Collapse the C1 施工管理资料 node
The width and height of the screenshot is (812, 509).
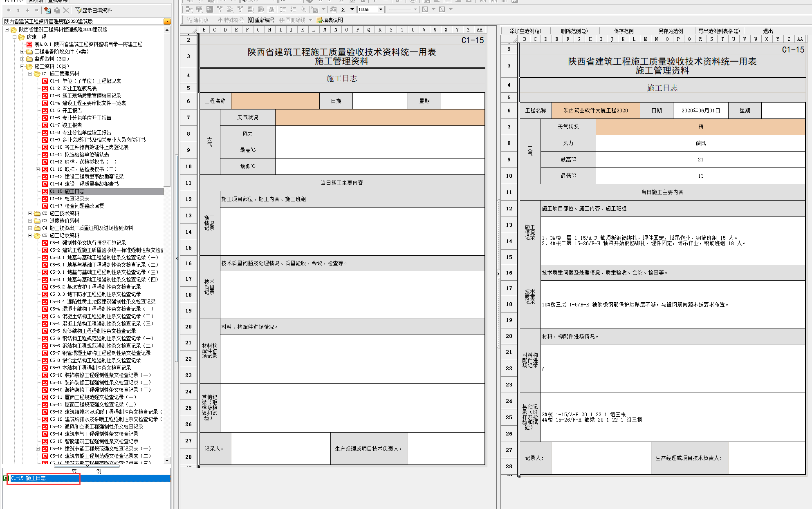pyautogui.click(x=30, y=74)
